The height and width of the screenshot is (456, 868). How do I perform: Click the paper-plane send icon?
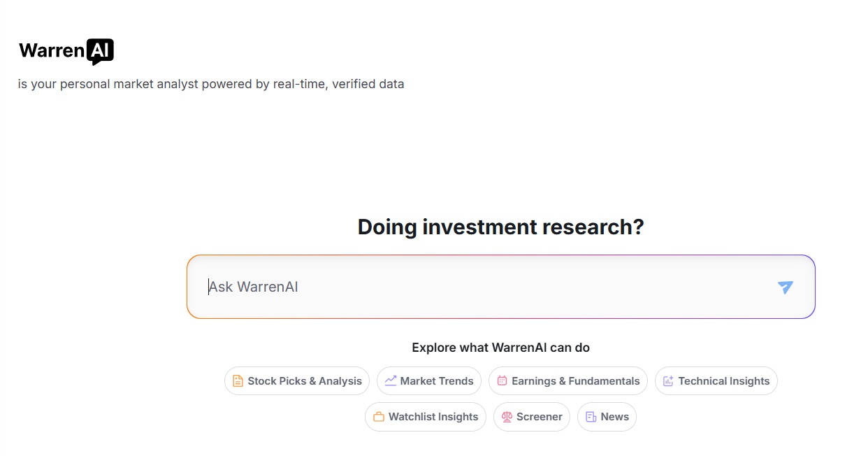click(786, 287)
